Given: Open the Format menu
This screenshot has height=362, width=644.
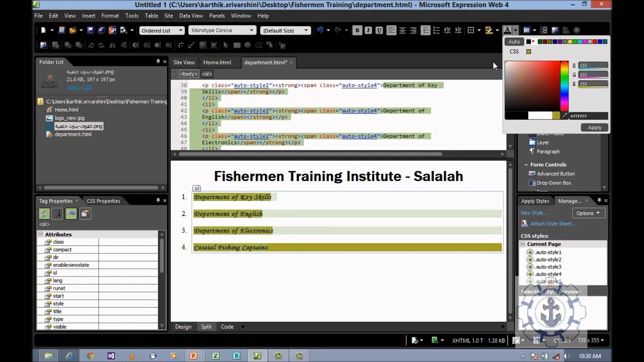Looking at the screenshot, I should click(110, 16).
